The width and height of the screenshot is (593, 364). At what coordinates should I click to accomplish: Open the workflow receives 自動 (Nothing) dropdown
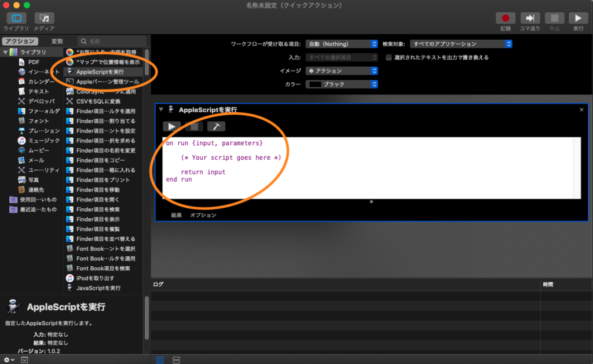click(x=342, y=44)
